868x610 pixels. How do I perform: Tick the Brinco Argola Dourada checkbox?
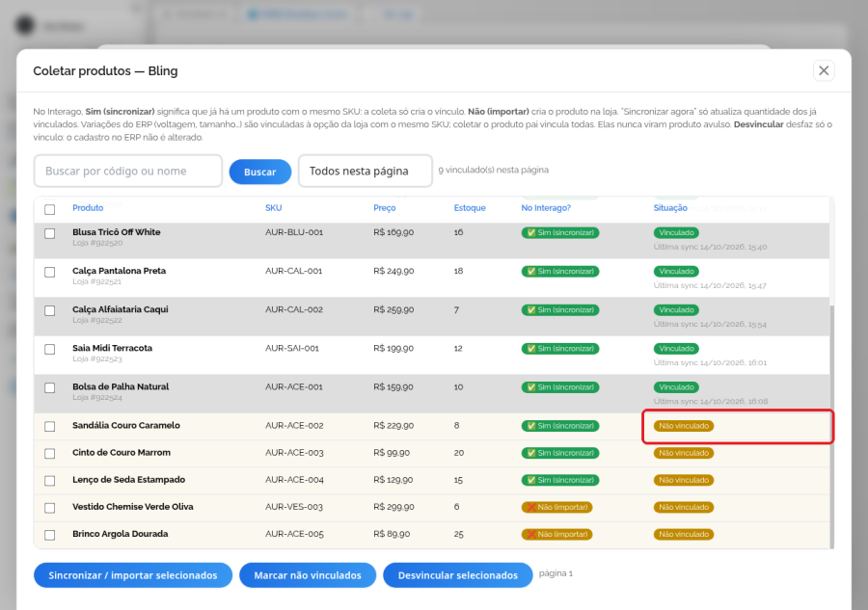coord(50,535)
